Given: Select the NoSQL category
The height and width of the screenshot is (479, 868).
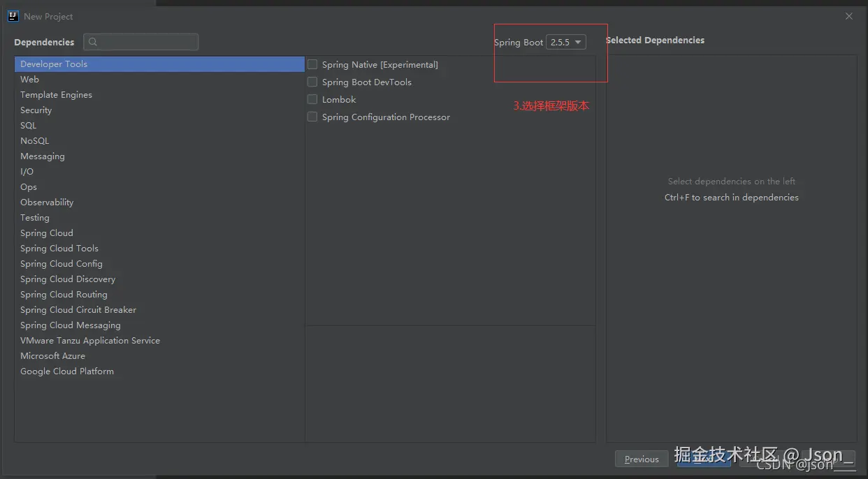Looking at the screenshot, I should (159, 140).
